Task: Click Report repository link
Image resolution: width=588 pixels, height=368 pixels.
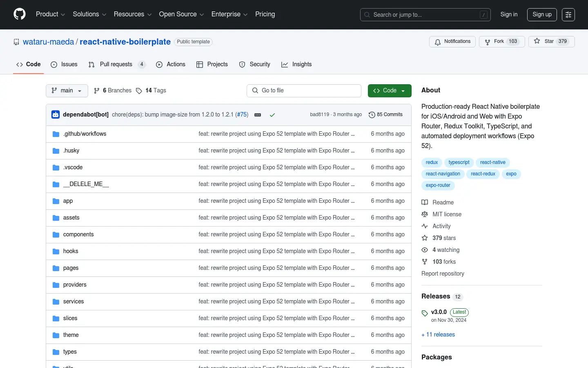Action: point(443,274)
